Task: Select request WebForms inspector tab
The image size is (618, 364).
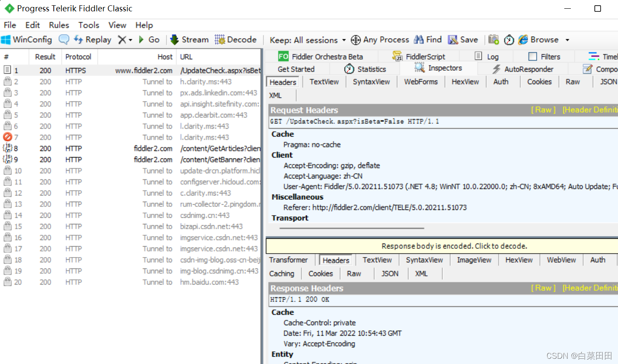Action: pyautogui.click(x=421, y=82)
